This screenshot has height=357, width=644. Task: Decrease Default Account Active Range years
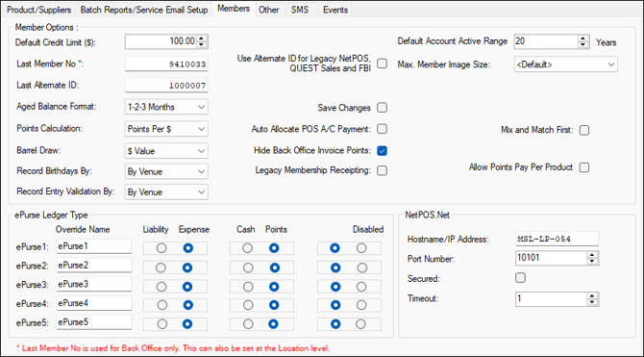pyautogui.click(x=582, y=44)
